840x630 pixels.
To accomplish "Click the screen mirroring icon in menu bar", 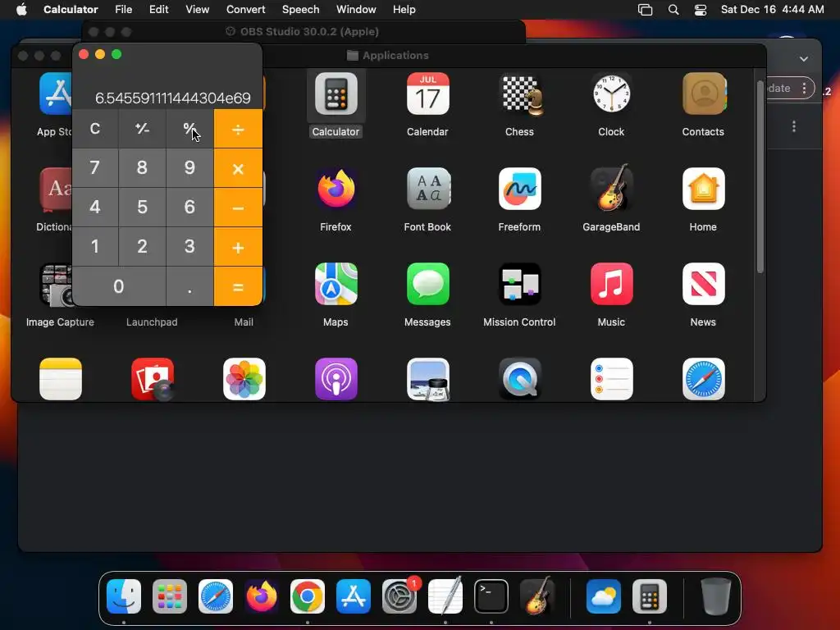I will (645, 10).
